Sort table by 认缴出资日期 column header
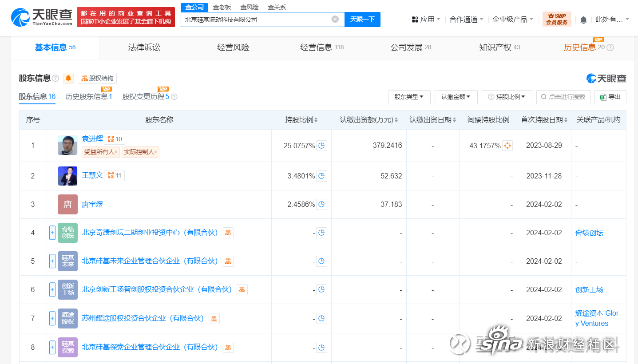 pos(433,120)
